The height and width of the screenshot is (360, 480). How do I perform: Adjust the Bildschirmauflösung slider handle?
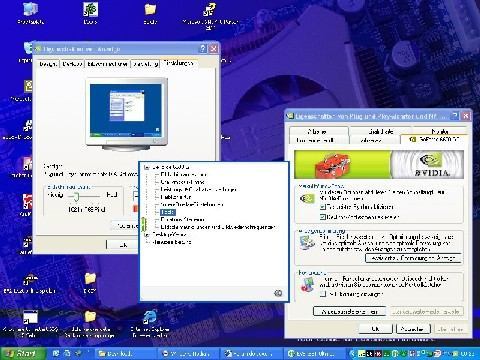76,197
